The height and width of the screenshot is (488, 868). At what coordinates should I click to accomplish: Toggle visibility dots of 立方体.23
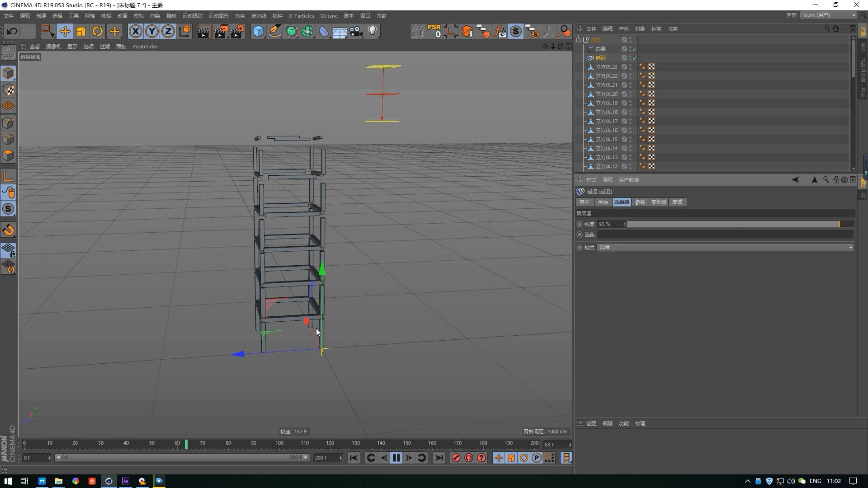click(630, 67)
